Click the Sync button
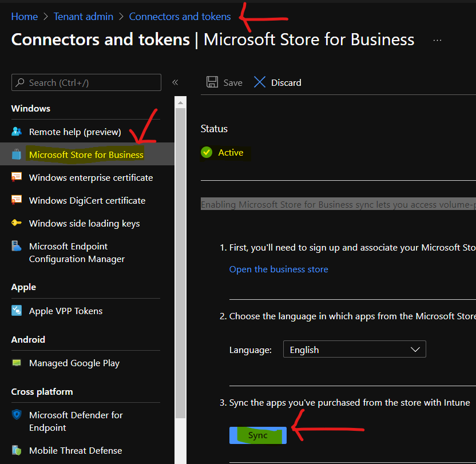 point(257,435)
